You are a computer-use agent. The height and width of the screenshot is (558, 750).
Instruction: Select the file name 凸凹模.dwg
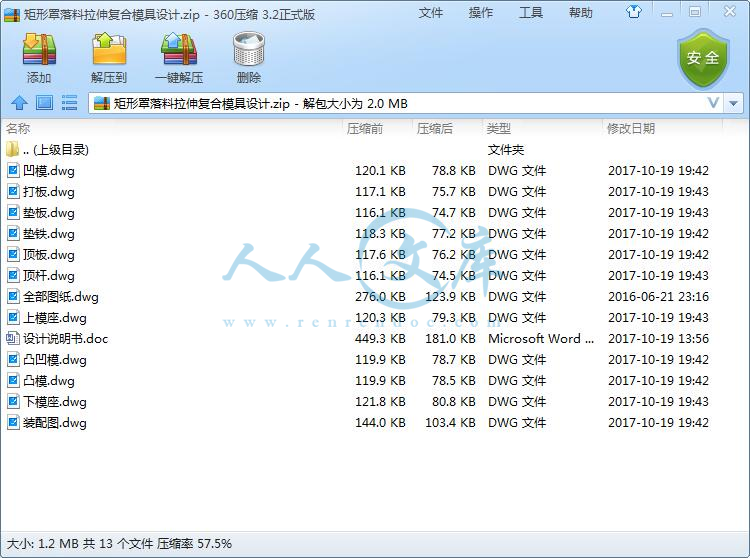click(55, 360)
